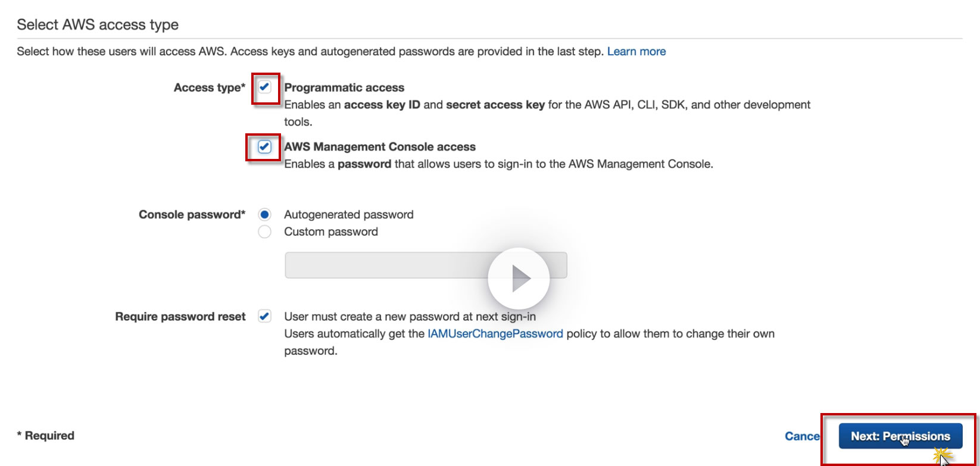
Task: Click the Select AWS access type heading
Action: 98,25
